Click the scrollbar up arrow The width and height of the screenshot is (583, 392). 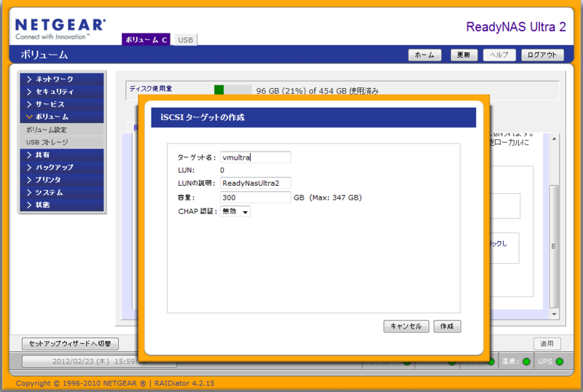tap(554, 138)
